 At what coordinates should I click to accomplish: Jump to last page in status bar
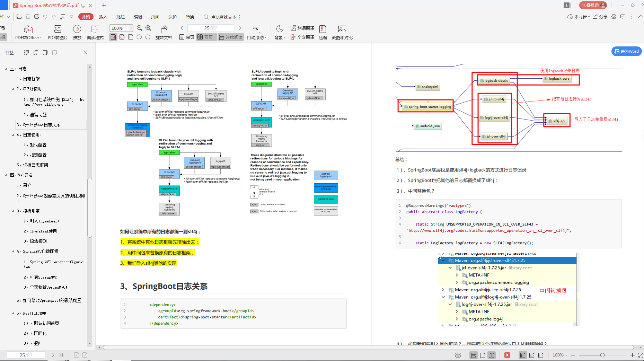tap(61, 355)
